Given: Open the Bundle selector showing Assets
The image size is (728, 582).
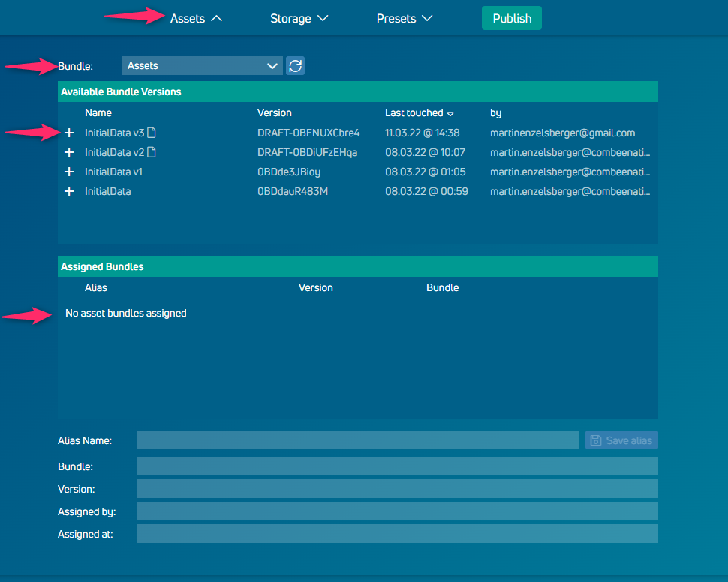Looking at the screenshot, I should (201, 65).
